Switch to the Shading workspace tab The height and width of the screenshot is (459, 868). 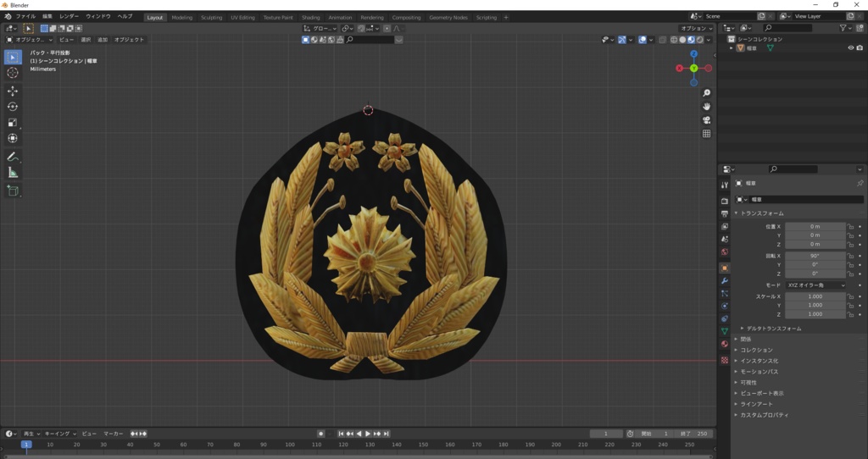tap(310, 17)
